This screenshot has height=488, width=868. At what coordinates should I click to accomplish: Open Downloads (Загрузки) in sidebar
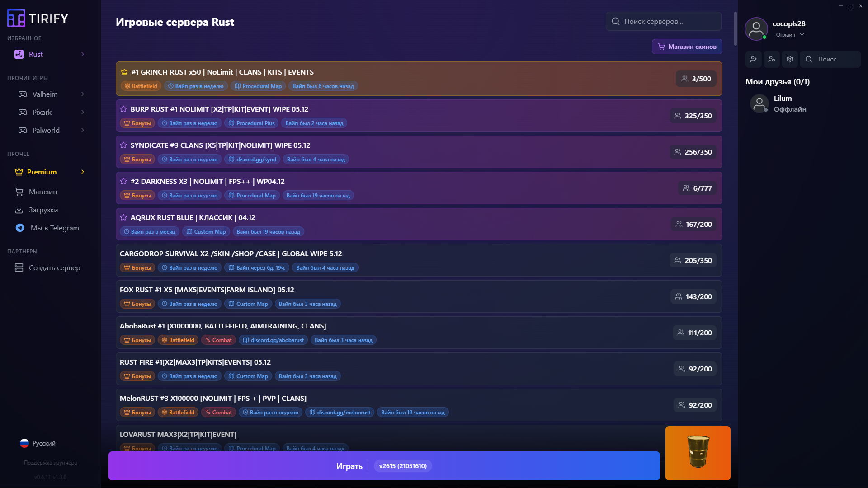pyautogui.click(x=43, y=210)
